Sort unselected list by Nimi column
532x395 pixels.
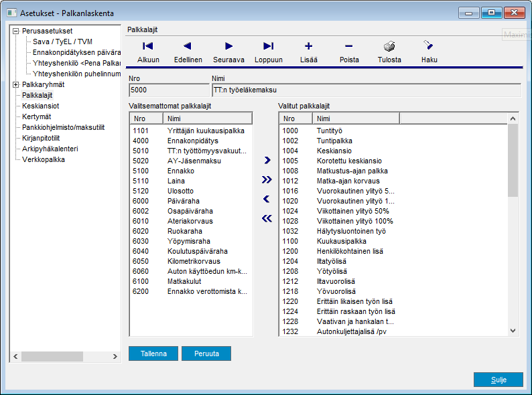click(x=208, y=118)
